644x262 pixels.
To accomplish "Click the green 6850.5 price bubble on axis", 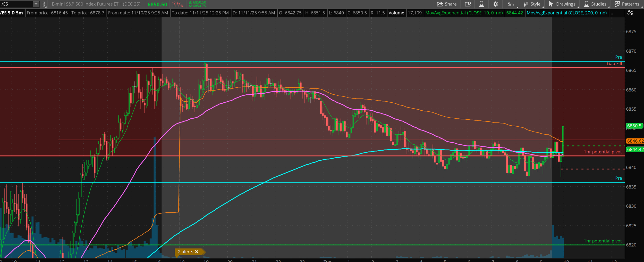I will (x=634, y=126).
